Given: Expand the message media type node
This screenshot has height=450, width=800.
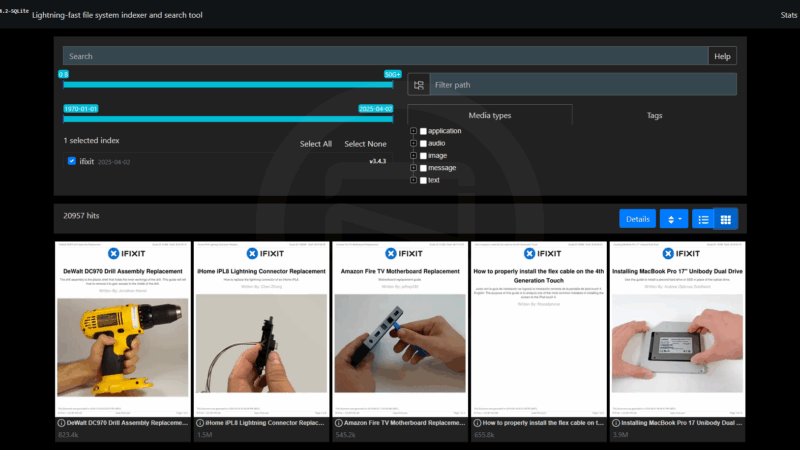Looking at the screenshot, I should pyautogui.click(x=413, y=168).
